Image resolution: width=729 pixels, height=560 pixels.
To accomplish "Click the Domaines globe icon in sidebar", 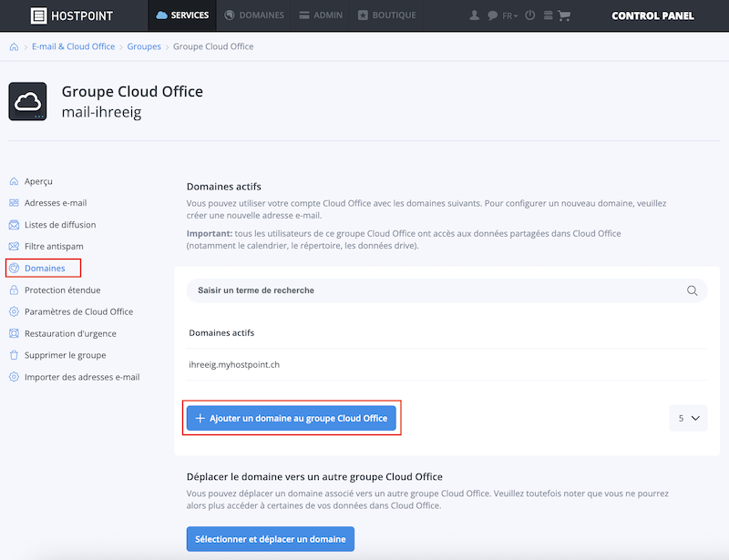I will pos(14,268).
